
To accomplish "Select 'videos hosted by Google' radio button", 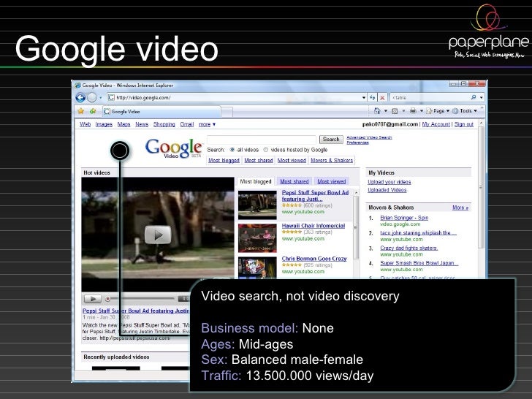I will (x=266, y=150).
